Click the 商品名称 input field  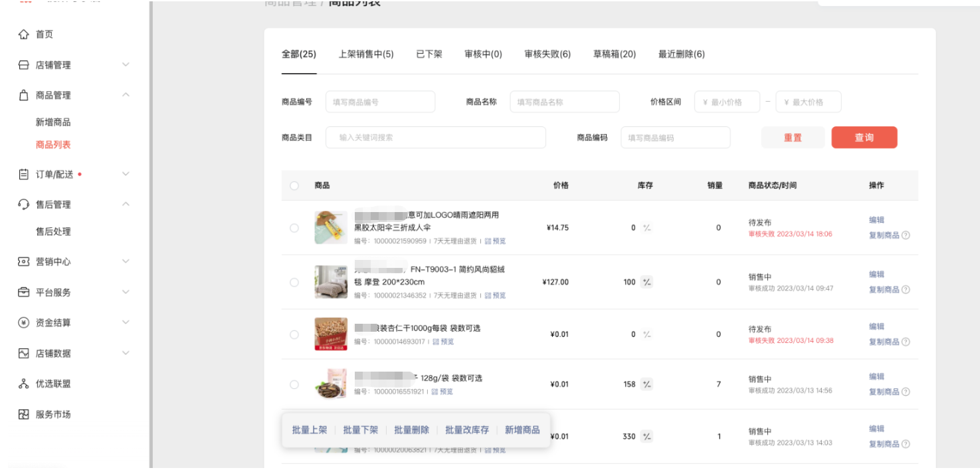point(564,102)
